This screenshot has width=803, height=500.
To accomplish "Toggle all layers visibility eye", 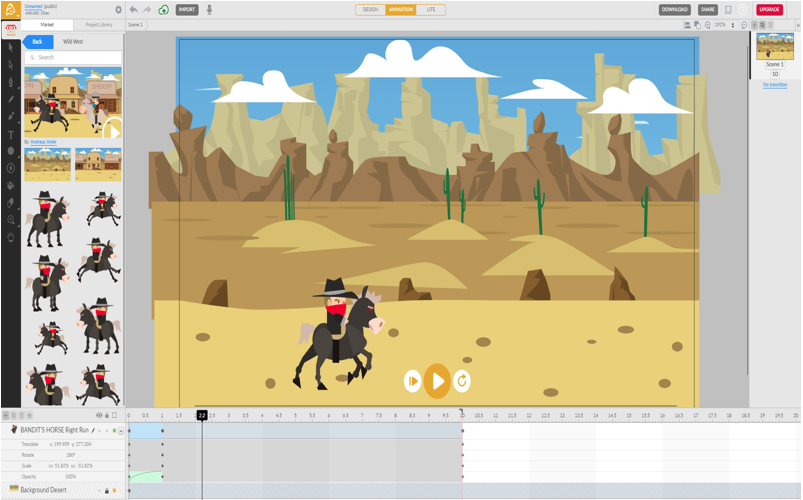I will tap(99, 415).
